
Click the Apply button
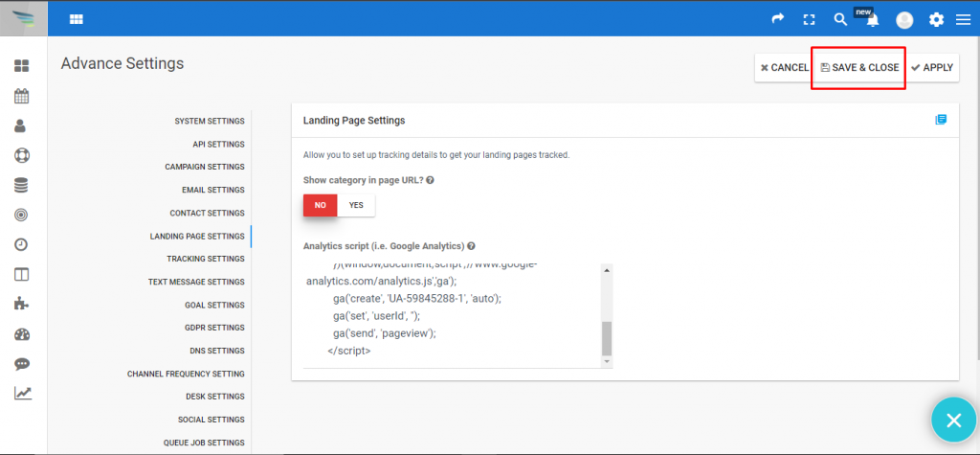tap(932, 68)
